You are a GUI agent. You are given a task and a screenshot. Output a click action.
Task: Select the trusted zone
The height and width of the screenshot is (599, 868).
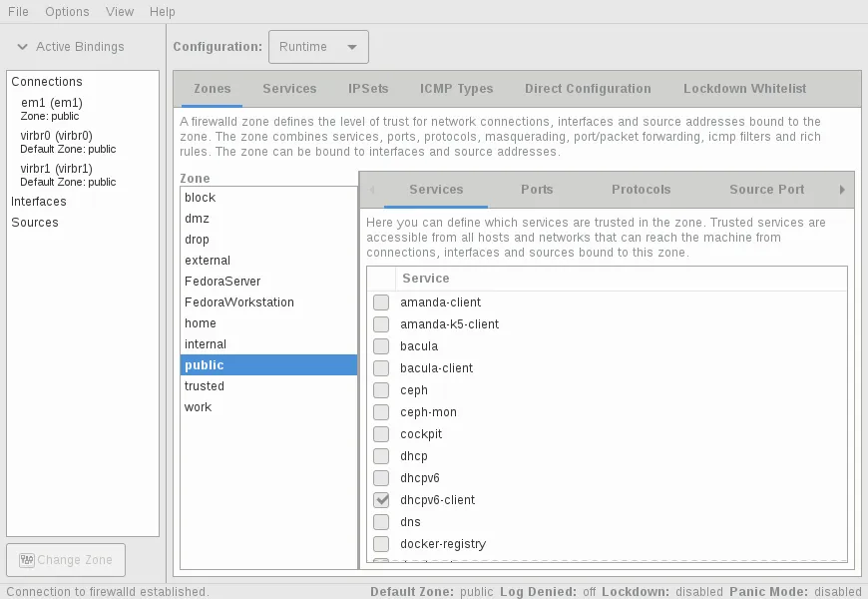204,385
